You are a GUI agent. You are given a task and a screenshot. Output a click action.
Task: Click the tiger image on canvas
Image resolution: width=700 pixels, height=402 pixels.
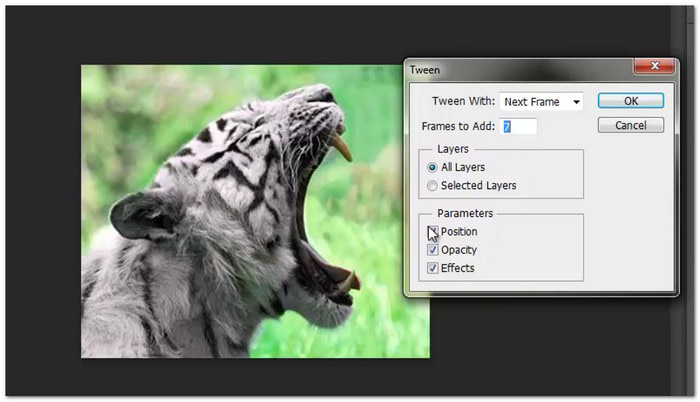click(255, 211)
